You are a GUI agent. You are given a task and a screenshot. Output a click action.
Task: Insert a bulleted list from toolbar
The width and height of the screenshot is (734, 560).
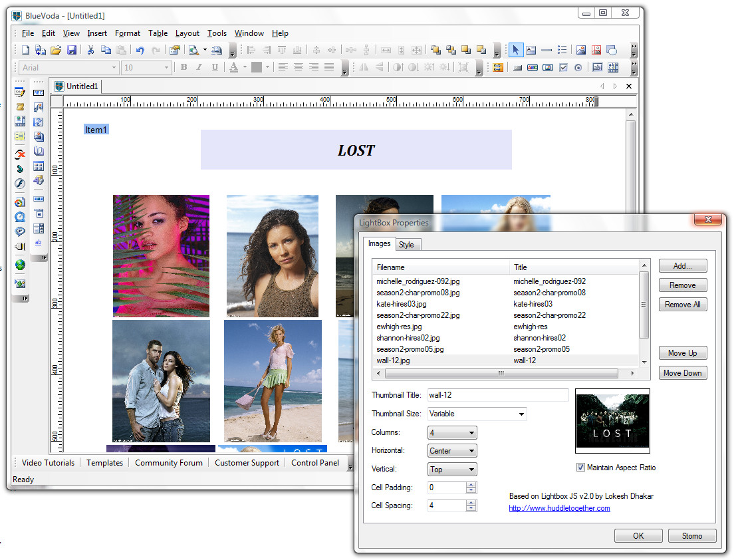click(562, 50)
